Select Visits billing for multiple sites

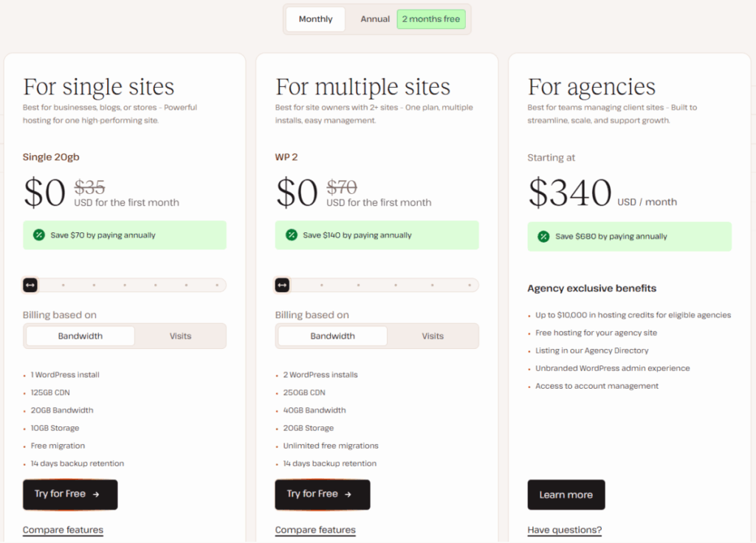pos(433,336)
